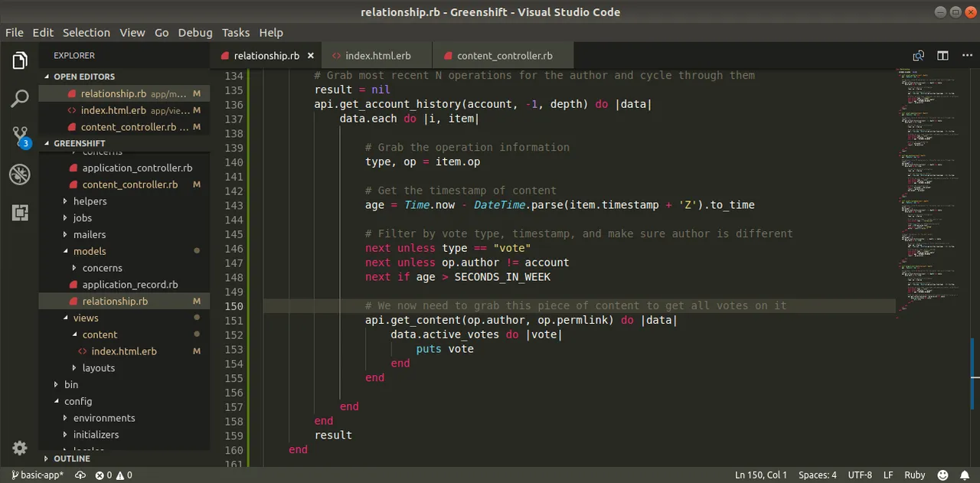This screenshot has height=483, width=980.
Task: Open the Tasks menu
Action: pyautogui.click(x=236, y=32)
